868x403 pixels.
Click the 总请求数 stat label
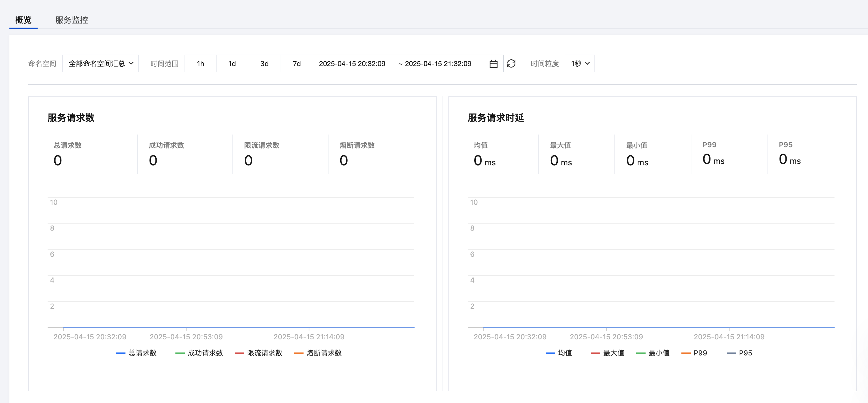(x=67, y=145)
